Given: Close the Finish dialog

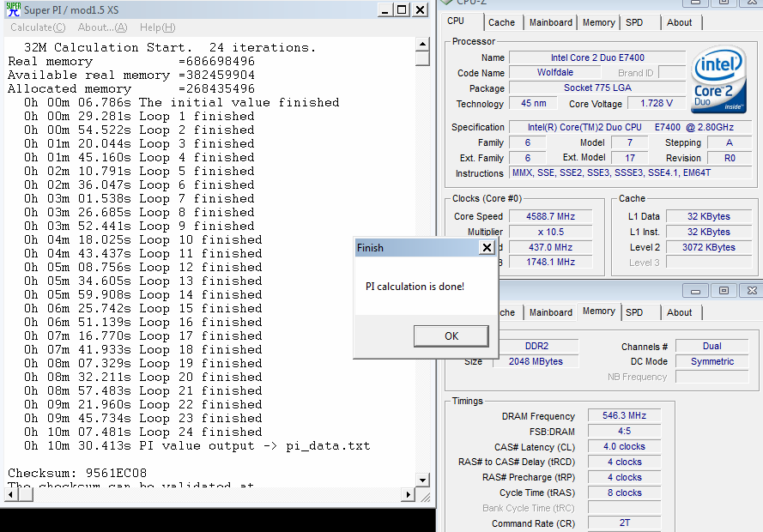Looking at the screenshot, I should pos(487,247).
